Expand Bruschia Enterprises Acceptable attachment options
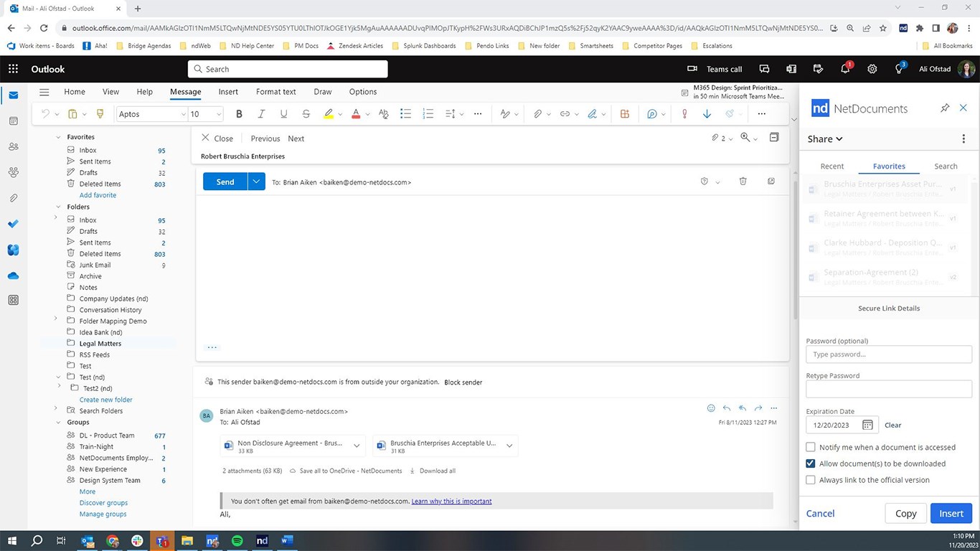Viewport: 980px width, 551px height. [x=509, y=446]
